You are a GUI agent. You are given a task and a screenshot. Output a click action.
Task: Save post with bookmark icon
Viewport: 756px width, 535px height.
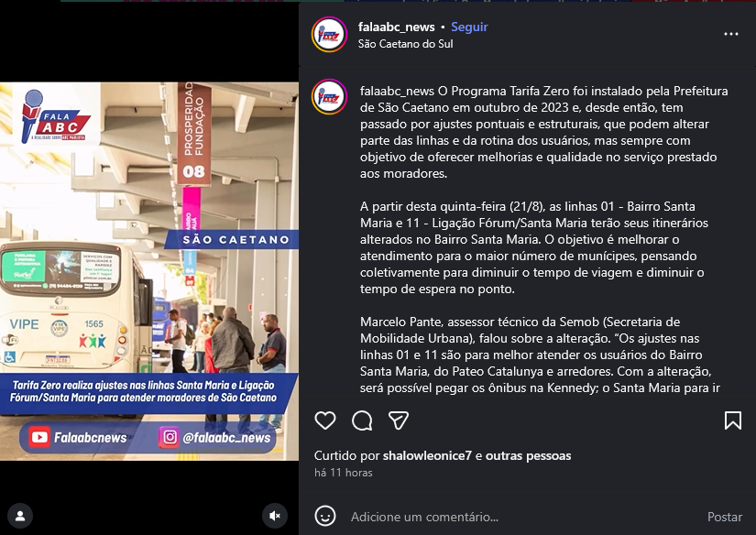[x=733, y=420]
